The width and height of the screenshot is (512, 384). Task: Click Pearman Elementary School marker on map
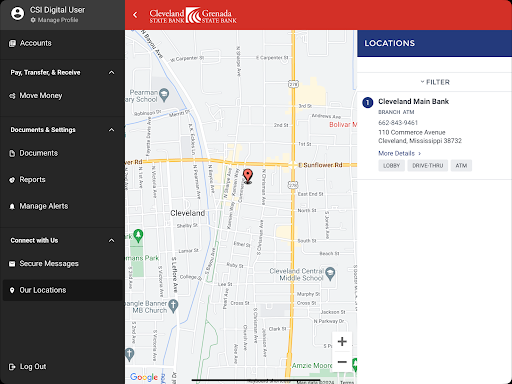(164, 95)
